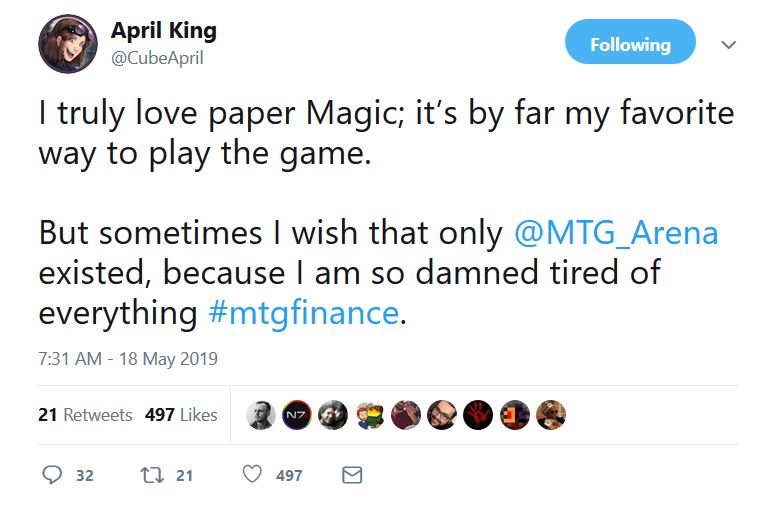This screenshot has height=518, width=773.
Task: Show the list of 497 Likes
Action: [x=181, y=414]
